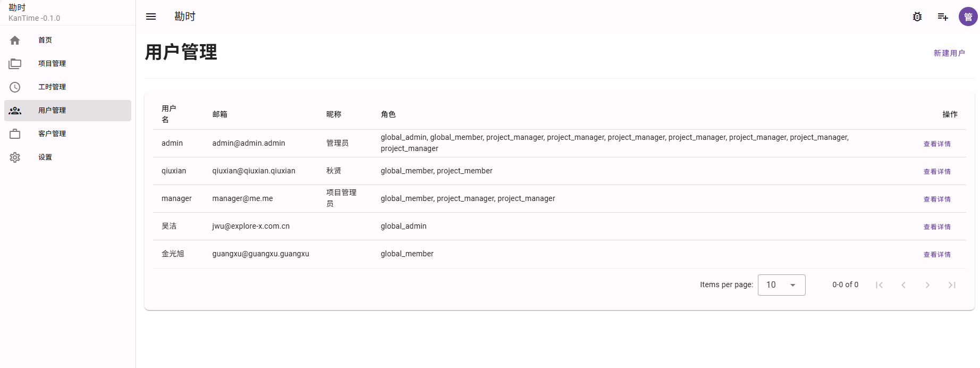980x368 pixels.
Task: Go to first page paginator icon
Action: coord(879,285)
